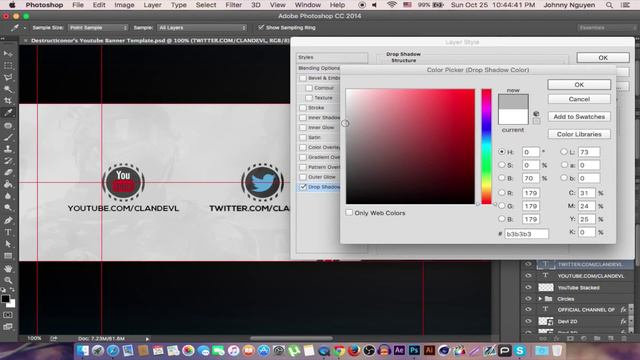Click the current color swatch

pos(513,117)
